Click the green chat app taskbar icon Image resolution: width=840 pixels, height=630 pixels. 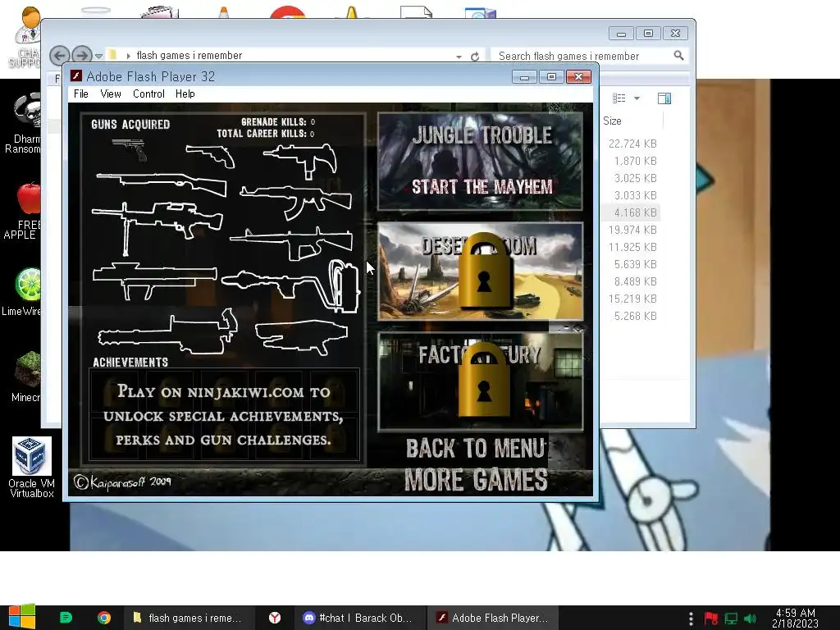point(66,618)
